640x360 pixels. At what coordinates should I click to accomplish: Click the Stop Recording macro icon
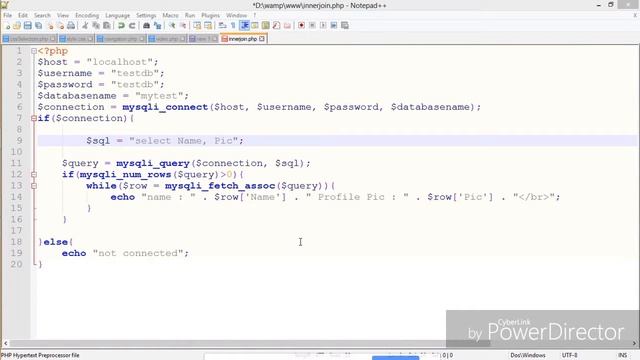click(x=312, y=25)
